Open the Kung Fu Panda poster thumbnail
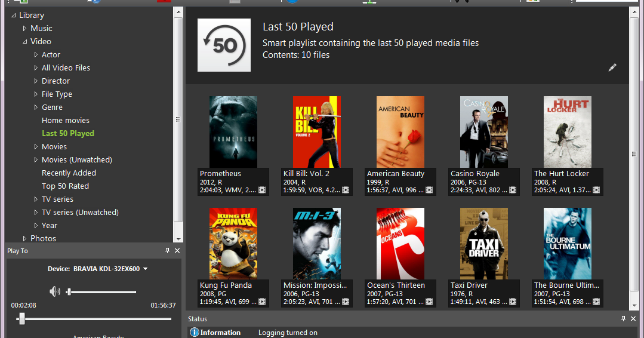Image resolution: width=644 pixels, height=338 pixels. click(233, 244)
